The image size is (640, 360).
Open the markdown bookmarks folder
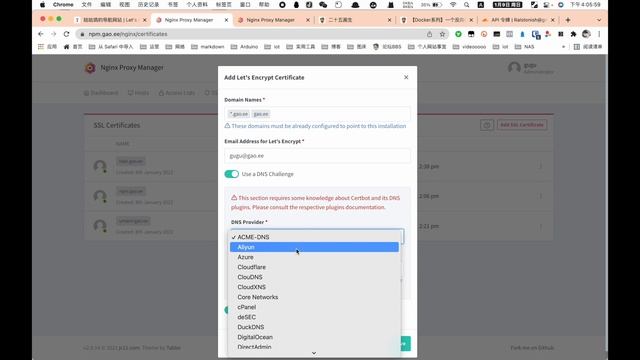[208, 47]
